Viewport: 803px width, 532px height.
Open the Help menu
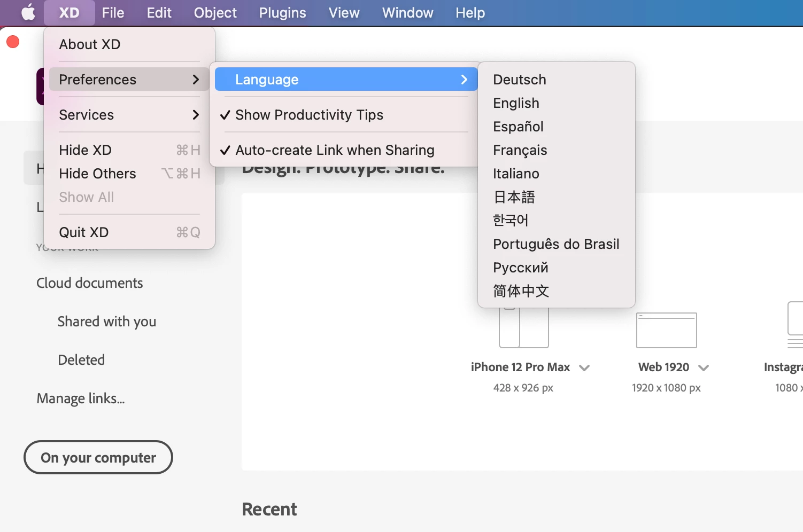click(470, 12)
